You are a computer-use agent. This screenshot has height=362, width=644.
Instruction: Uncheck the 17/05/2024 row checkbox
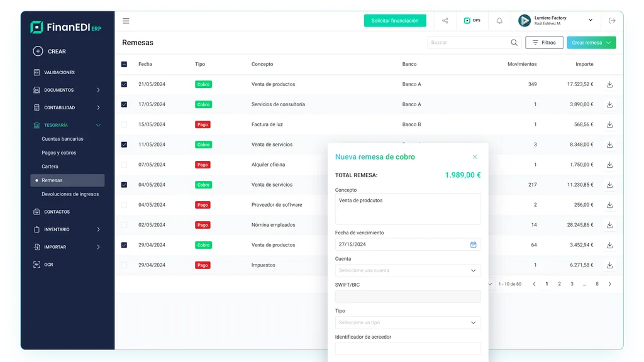[124, 105]
